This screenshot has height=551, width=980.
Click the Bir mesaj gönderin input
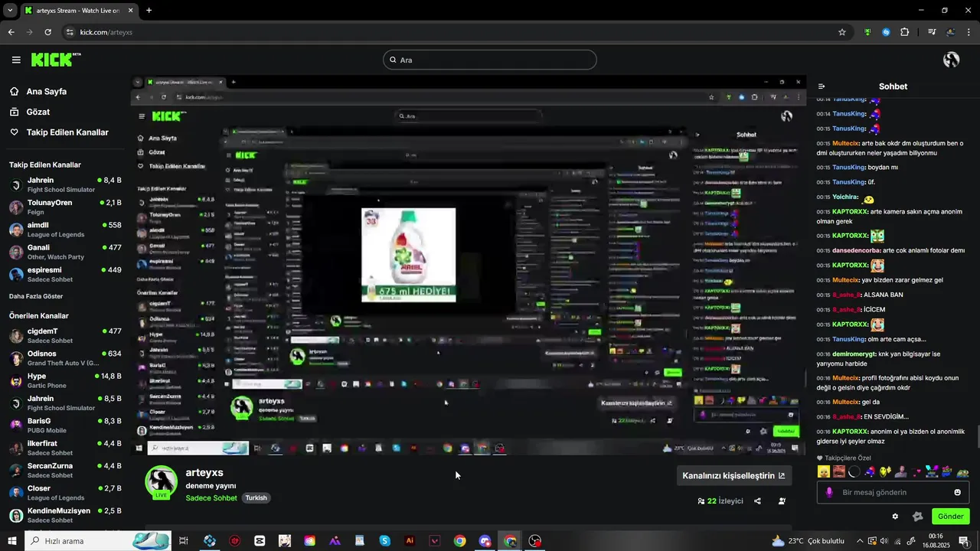click(893, 492)
